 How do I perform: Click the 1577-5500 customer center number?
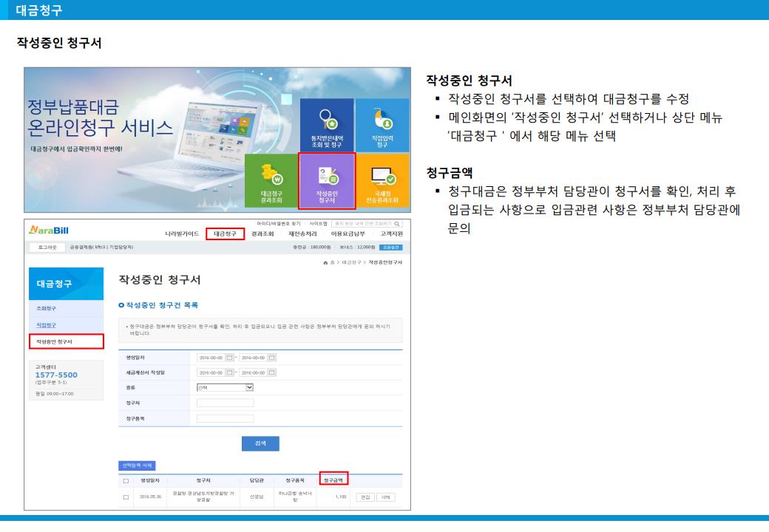(56, 375)
